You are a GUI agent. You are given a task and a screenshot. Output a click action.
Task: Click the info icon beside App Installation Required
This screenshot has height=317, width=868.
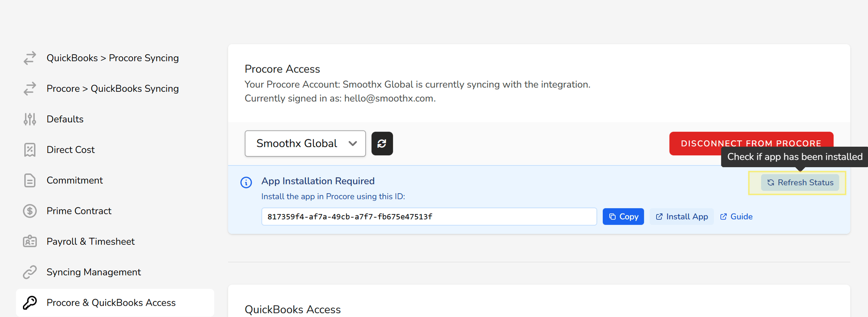[246, 182]
